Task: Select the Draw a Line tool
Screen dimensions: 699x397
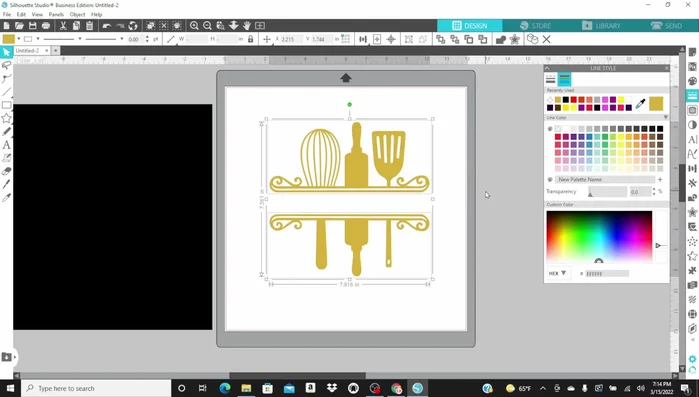Action: point(6,92)
